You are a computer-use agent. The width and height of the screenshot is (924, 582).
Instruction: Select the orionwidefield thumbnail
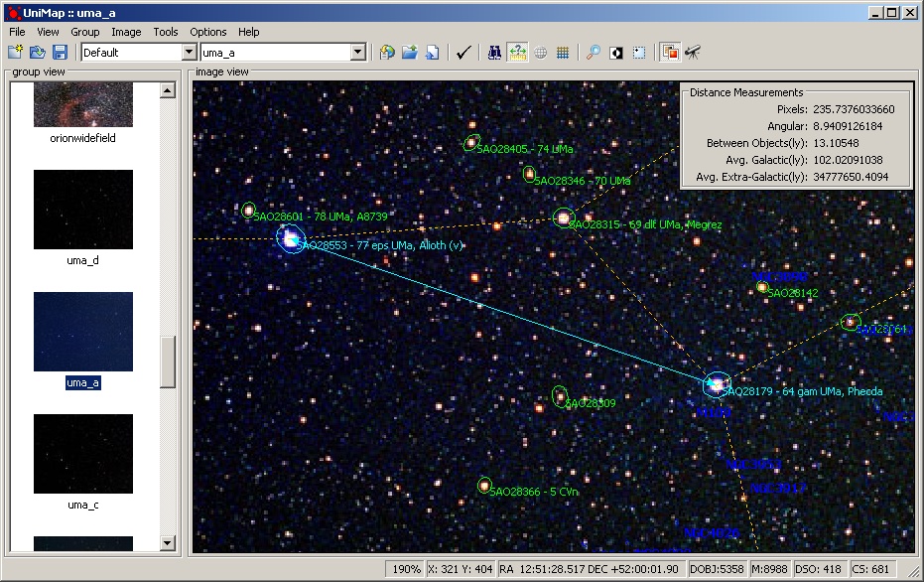83,104
